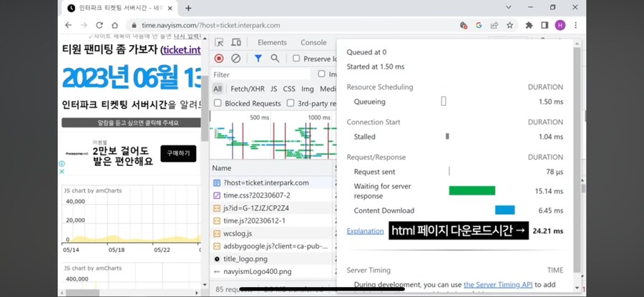Reload the page with refresh icon

tap(99, 25)
